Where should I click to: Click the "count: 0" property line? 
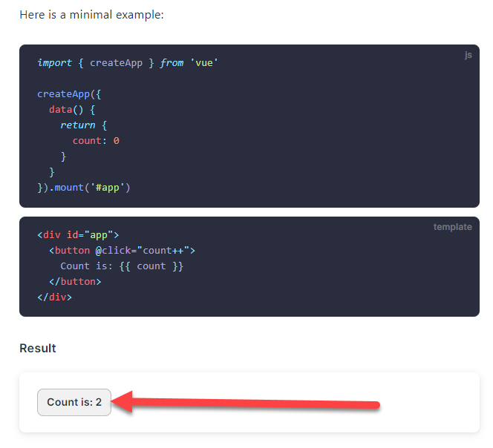coord(96,141)
